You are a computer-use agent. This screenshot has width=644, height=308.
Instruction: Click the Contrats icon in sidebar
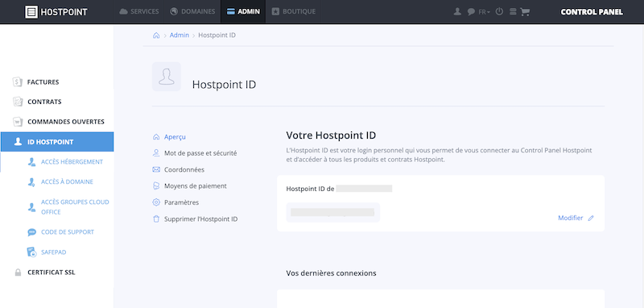(x=18, y=102)
